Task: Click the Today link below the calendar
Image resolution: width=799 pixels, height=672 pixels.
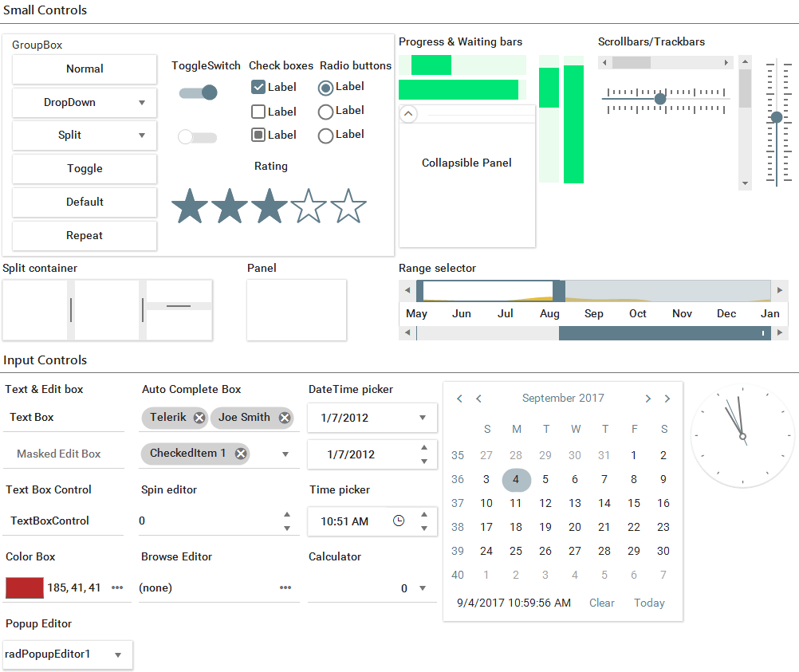Action: [648, 603]
